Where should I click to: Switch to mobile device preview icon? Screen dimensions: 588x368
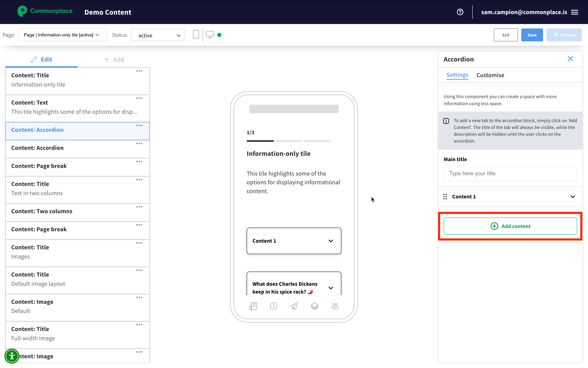coord(196,35)
